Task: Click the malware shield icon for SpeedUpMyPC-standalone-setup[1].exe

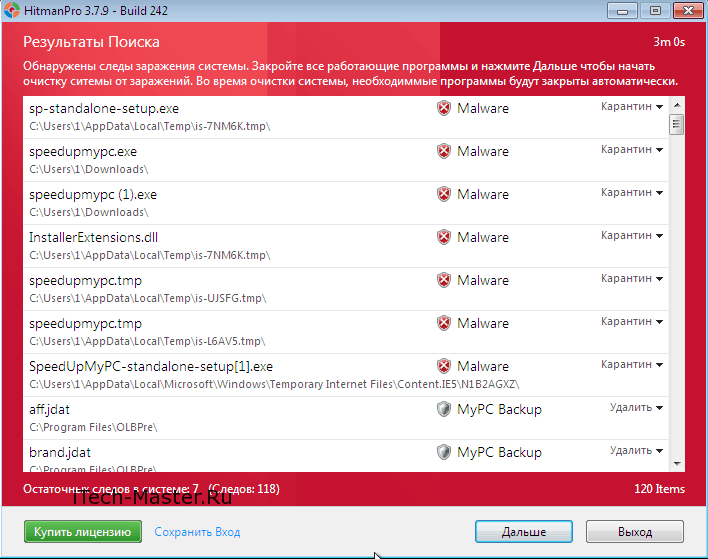Action: [444, 366]
